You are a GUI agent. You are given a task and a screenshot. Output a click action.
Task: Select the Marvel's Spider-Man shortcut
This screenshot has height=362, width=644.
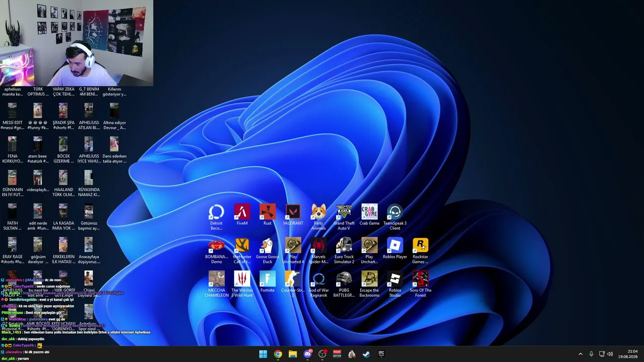click(318, 251)
